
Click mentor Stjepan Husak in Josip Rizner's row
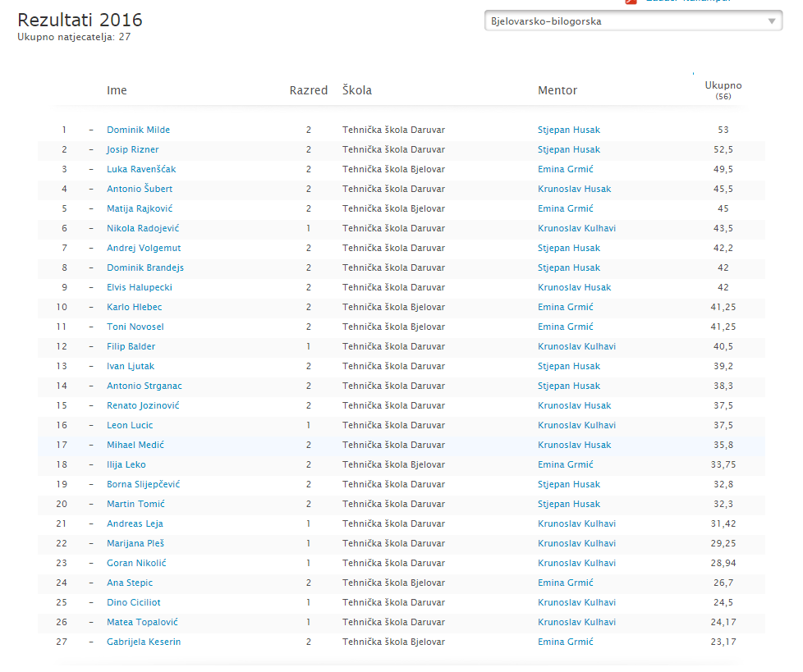tap(569, 149)
